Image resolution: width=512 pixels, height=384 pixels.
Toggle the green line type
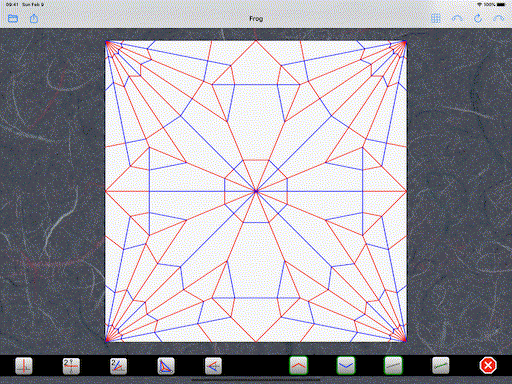click(441, 366)
